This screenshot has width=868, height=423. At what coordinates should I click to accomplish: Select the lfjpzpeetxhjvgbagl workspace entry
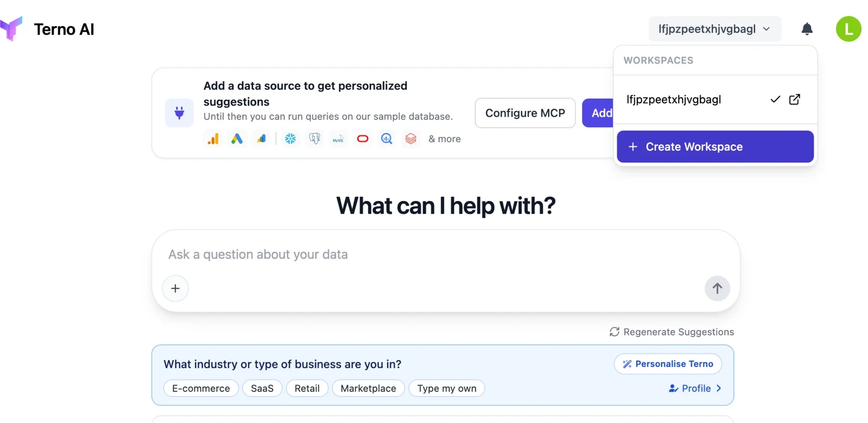[x=715, y=99]
